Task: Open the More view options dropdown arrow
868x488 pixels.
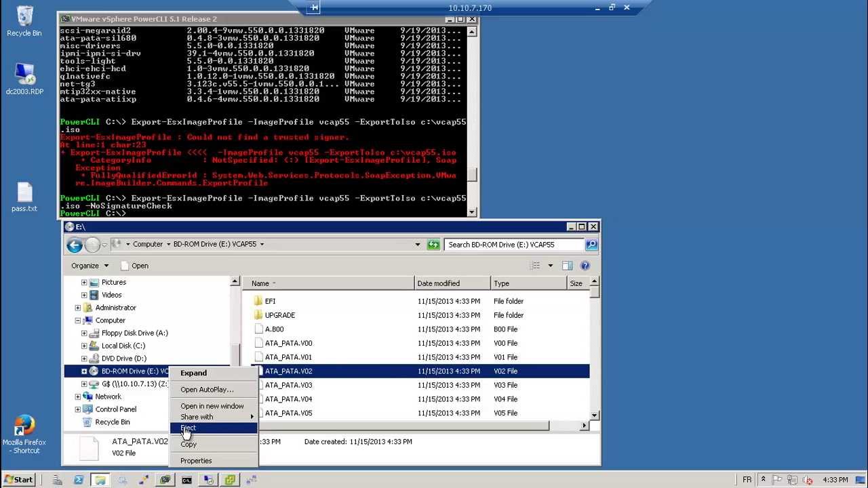Action: point(550,266)
